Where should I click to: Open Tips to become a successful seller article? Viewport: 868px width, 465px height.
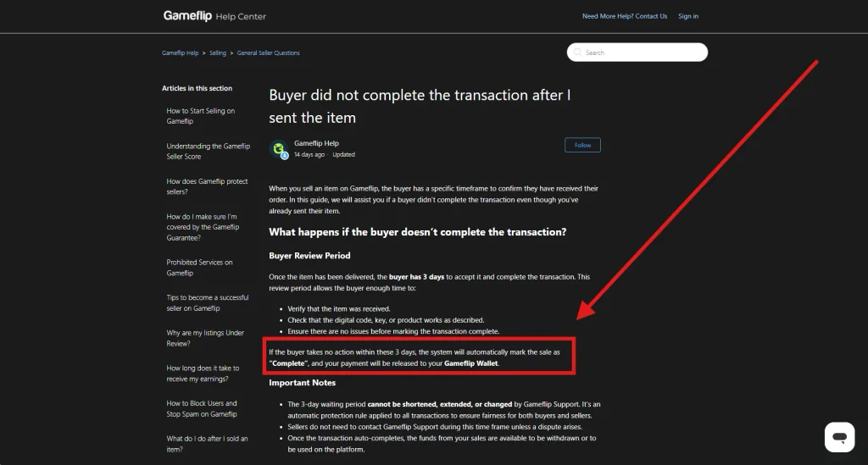208,303
